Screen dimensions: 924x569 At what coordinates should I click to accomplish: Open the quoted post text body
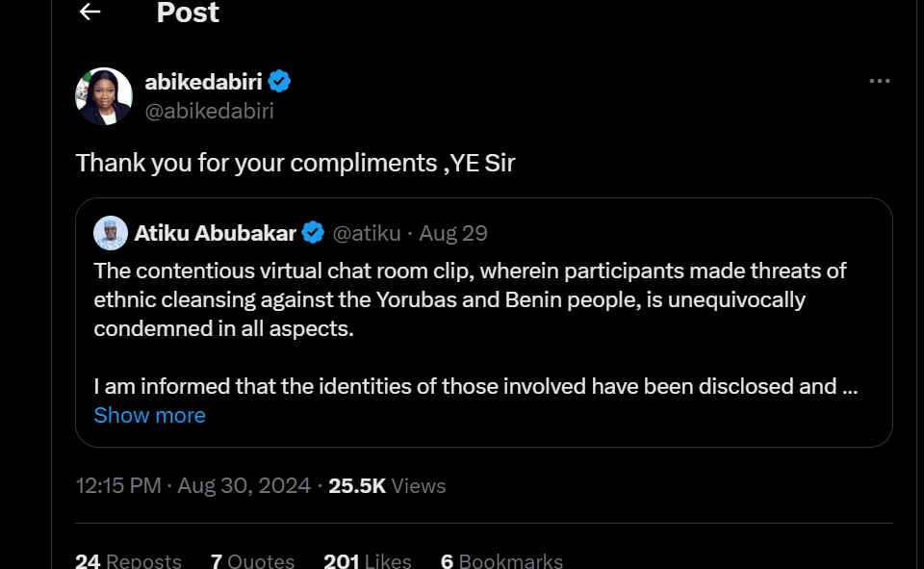pos(472,299)
